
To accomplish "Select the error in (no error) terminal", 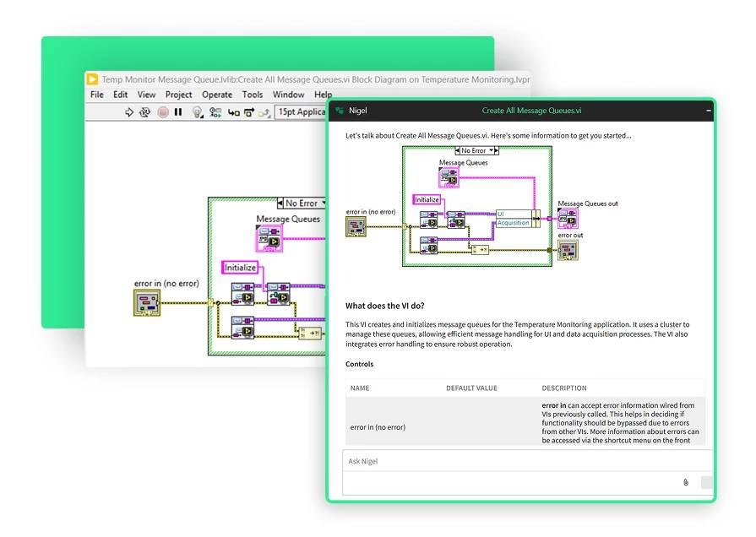I will (x=147, y=302).
